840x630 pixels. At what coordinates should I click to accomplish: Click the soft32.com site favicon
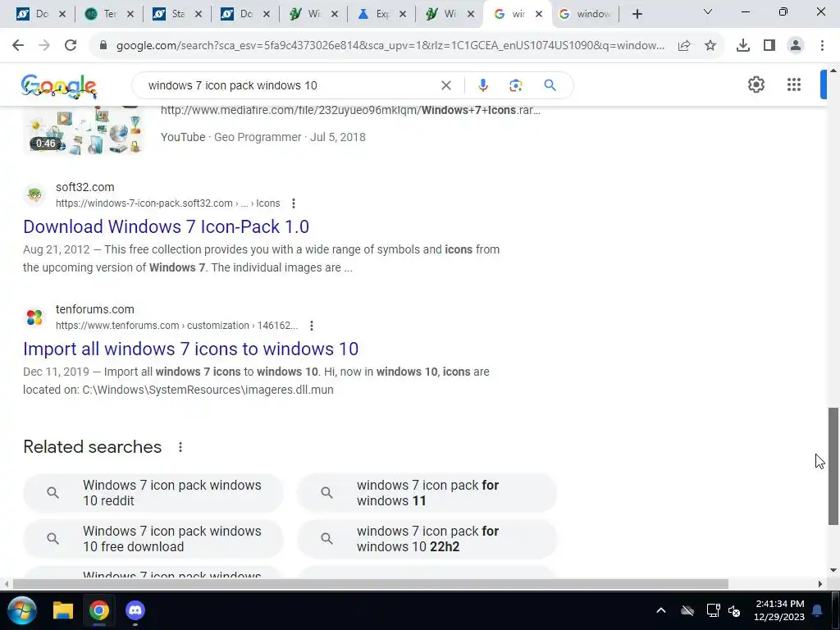click(34, 195)
